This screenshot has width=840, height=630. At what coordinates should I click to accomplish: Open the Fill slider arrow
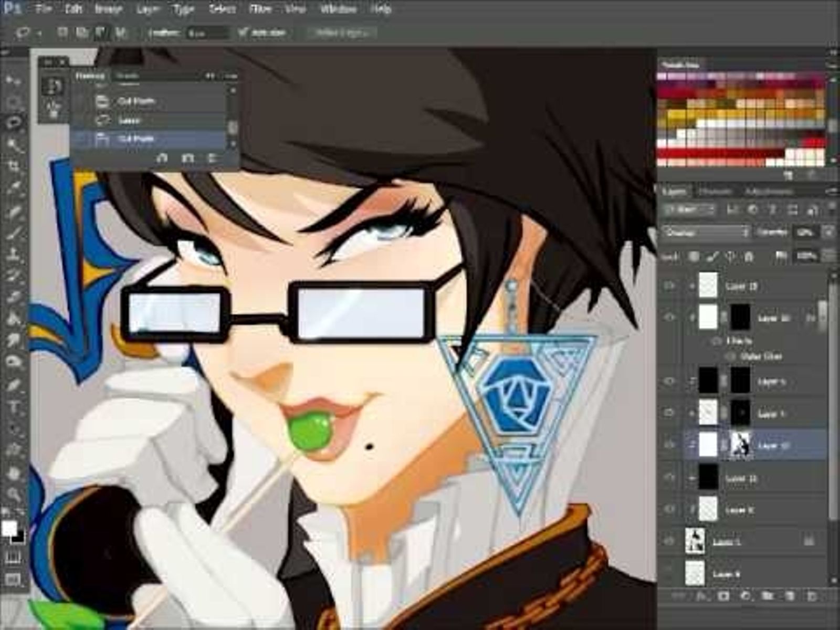829,257
